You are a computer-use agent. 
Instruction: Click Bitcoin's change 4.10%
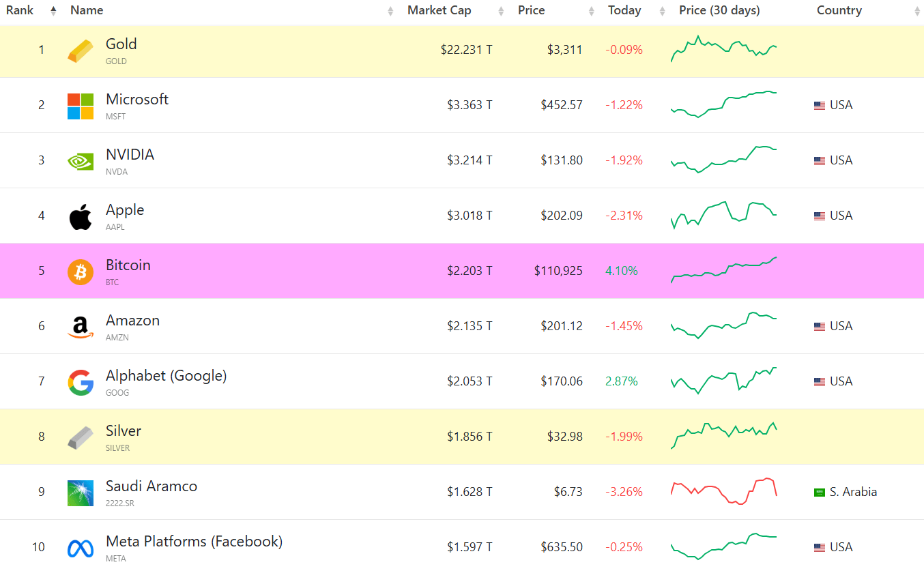click(x=622, y=271)
